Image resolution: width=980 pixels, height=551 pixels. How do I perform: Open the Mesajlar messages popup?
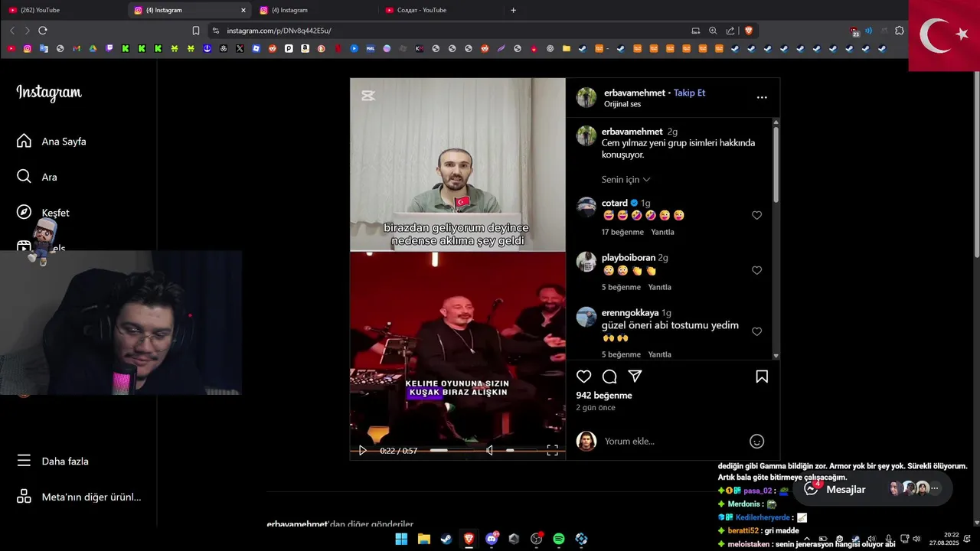pos(873,488)
